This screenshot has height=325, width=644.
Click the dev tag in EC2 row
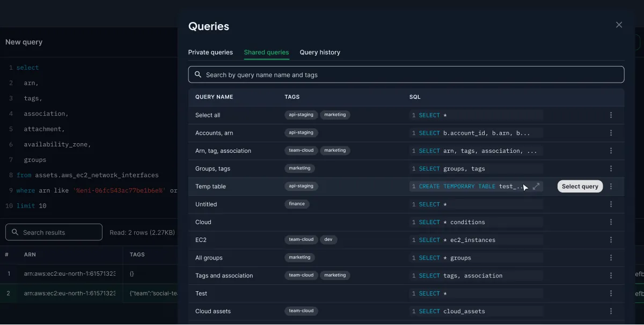pyautogui.click(x=328, y=240)
